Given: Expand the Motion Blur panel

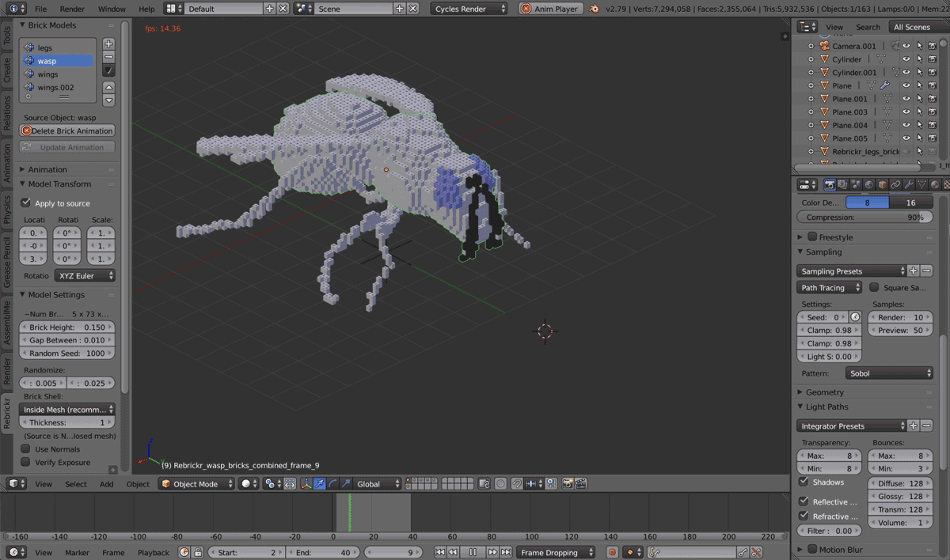Looking at the screenshot, I should pos(840,550).
